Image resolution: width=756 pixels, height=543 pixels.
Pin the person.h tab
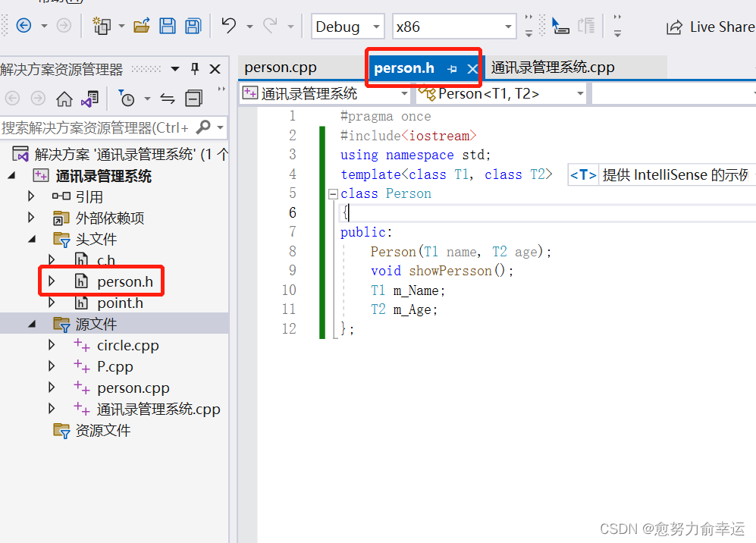(452, 69)
